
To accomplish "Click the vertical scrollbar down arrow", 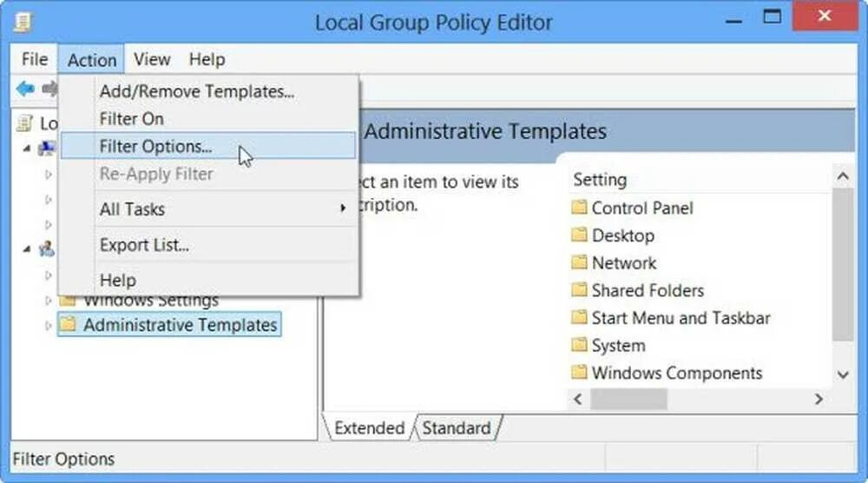I will [842, 374].
